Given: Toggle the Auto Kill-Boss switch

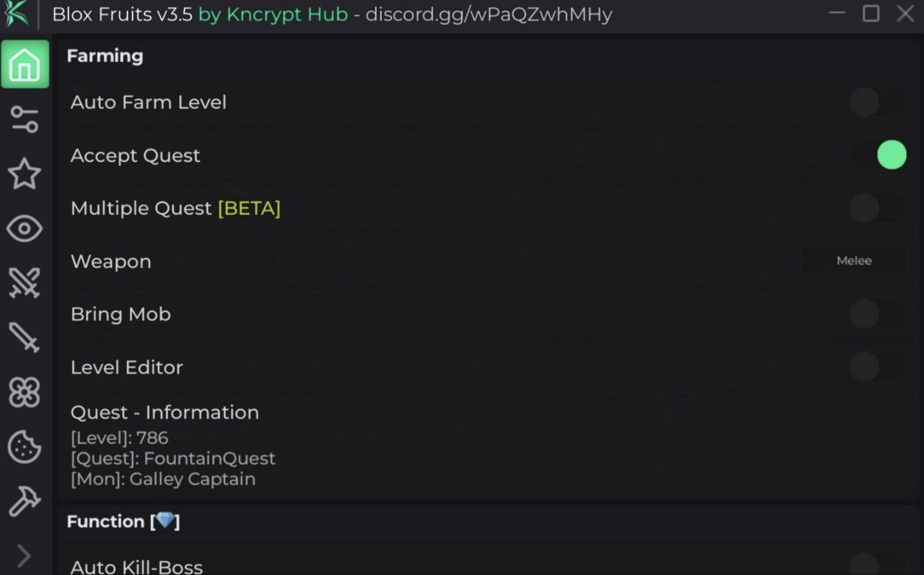Looking at the screenshot, I should click(876, 565).
